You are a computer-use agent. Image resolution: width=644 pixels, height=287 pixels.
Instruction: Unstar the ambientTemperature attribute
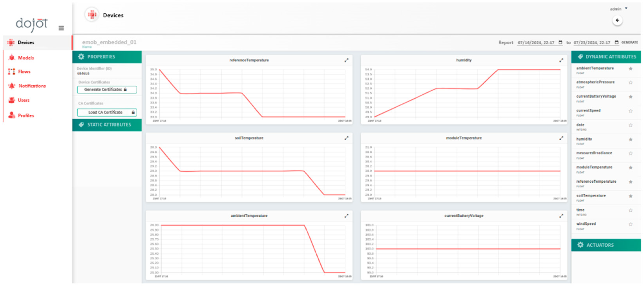click(x=630, y=69)
